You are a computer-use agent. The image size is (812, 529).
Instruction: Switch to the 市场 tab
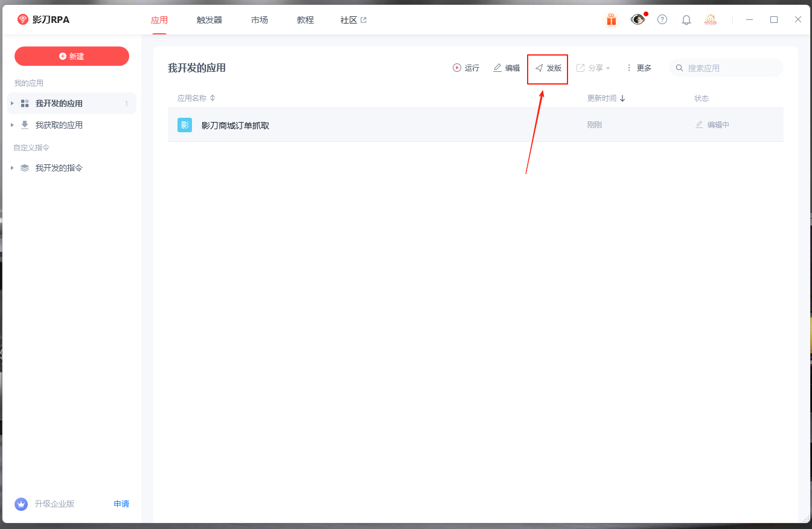[x=260, y=20]
